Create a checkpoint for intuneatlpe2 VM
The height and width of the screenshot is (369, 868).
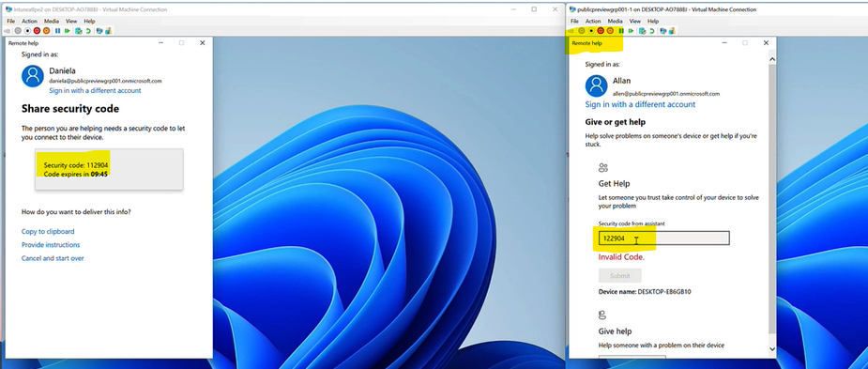(x=79, y=31)
